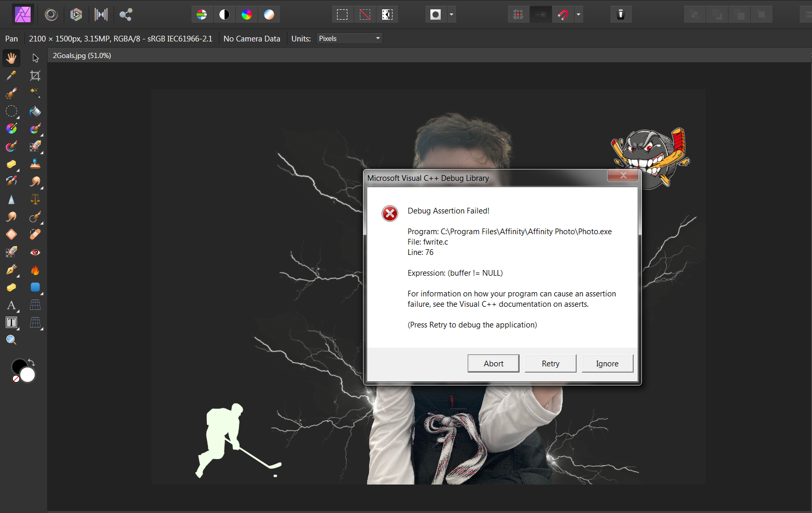
Task: Choose the Frame Text T tool
Action: [x=11, y=322]
